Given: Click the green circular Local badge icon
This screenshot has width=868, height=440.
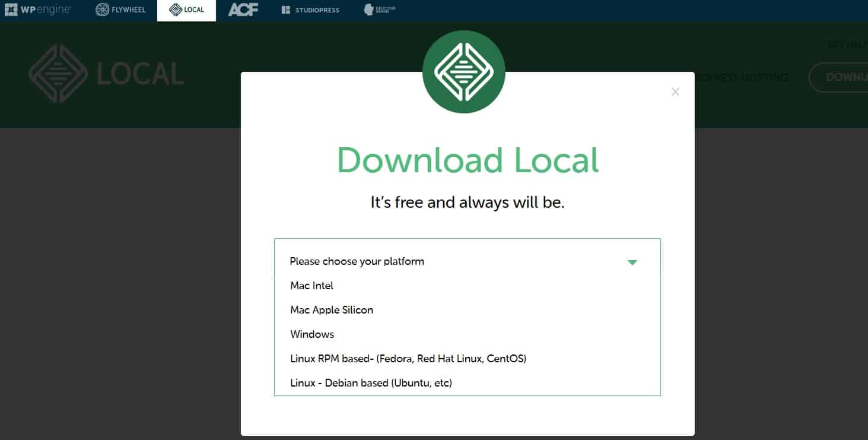Looking at the screenshot, I should [x=463, y=71].
